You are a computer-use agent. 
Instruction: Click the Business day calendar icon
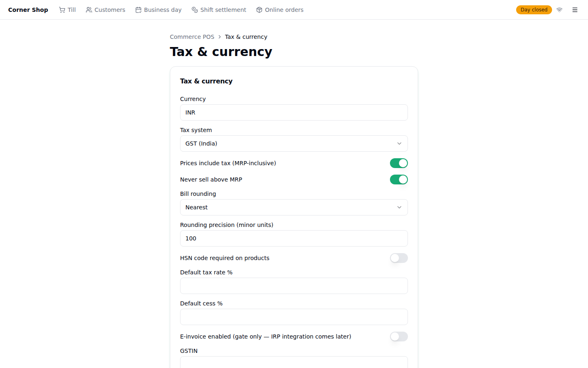click(x=138, y=10)
